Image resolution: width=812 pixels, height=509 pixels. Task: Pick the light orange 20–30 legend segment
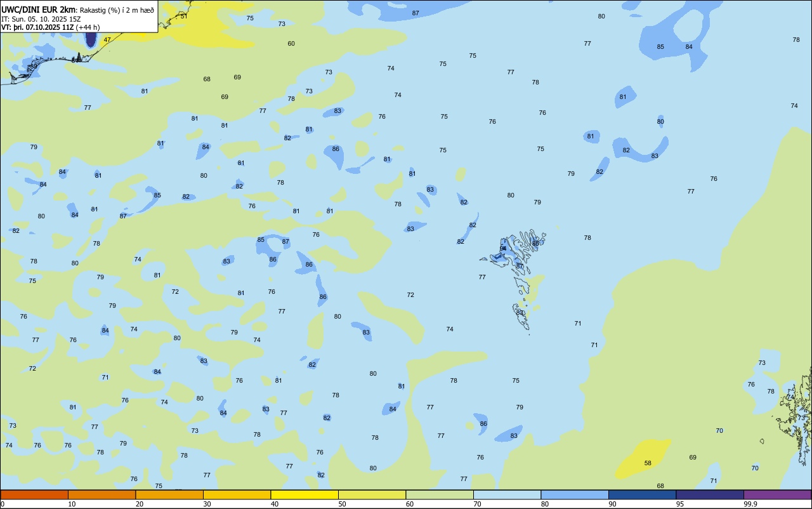click(169, 494)
